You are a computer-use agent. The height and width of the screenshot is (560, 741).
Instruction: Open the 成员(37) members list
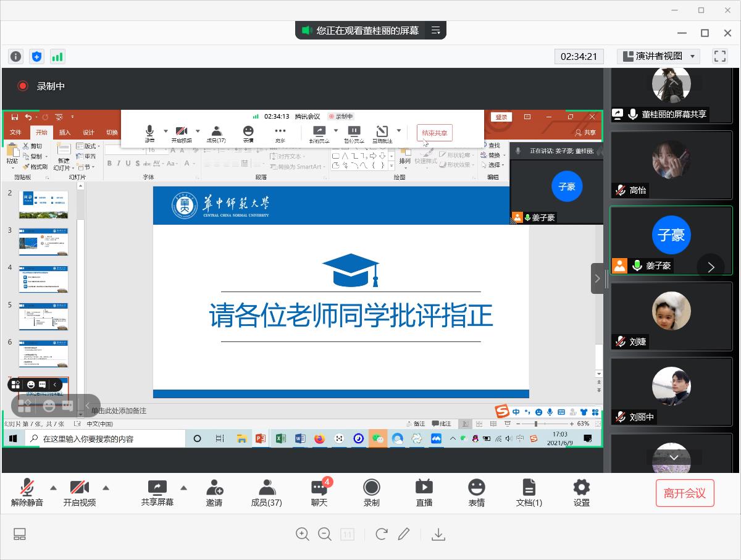[266, 493]
